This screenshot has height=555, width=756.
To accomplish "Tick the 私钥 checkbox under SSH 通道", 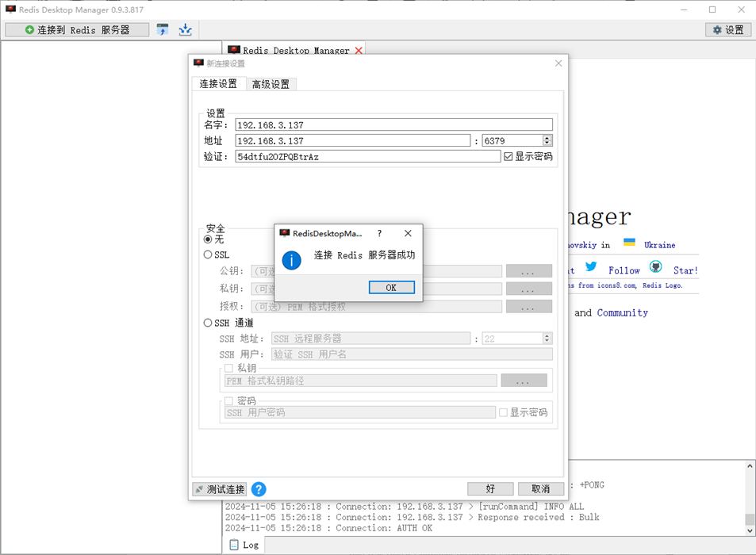I will [228, 368].
